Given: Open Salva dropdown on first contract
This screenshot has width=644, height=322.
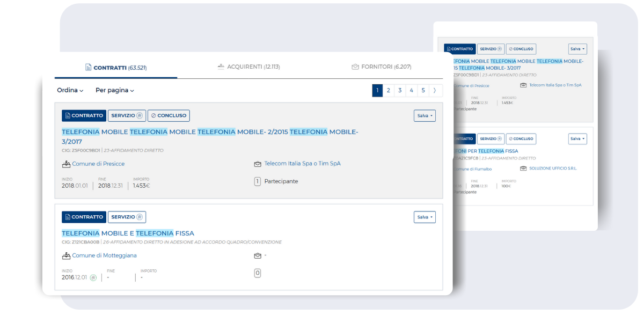Looking at the screenshot, I should click(425, 115).
